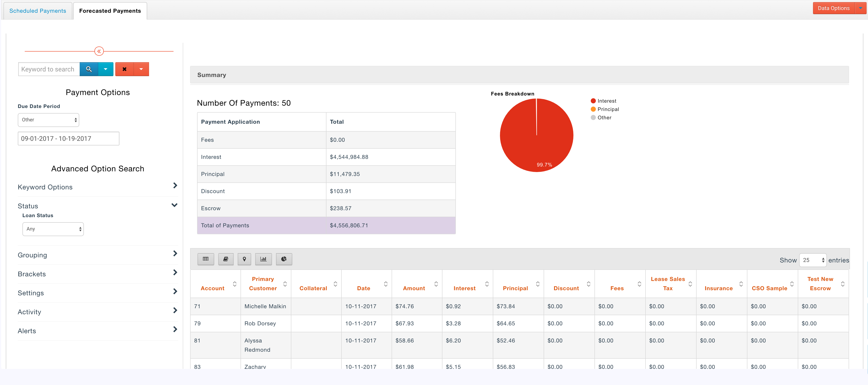Screen dimensions: 868x385
Task: Collapse the Status section
Action: (x=97, y=206)
